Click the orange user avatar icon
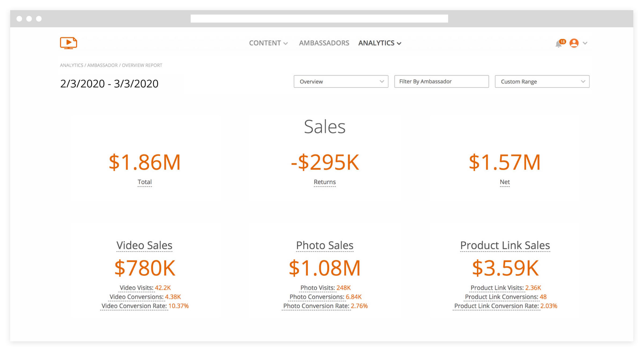 click(574, 43)
